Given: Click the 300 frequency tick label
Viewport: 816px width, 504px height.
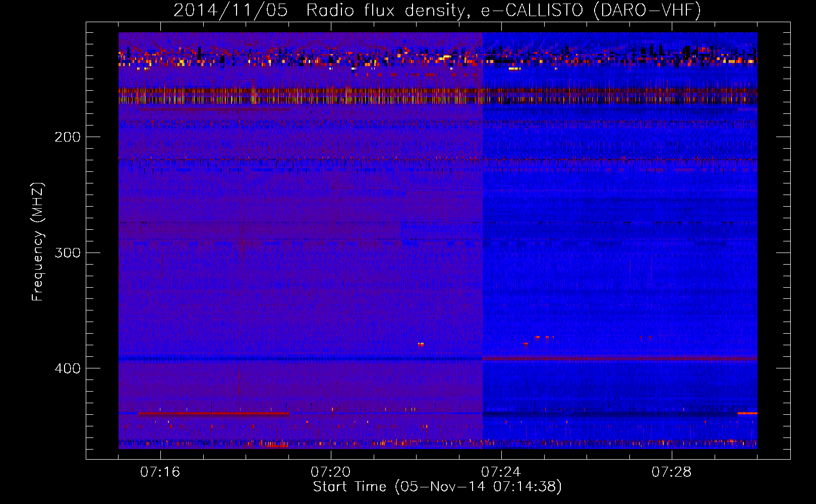Looking at the screenshot, I should coord(68,253).
